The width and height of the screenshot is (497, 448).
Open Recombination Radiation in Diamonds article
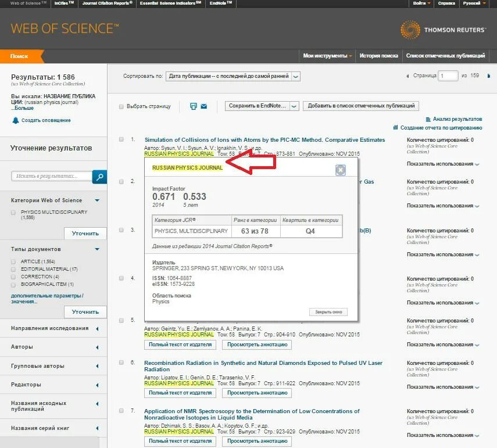(263, 366)
